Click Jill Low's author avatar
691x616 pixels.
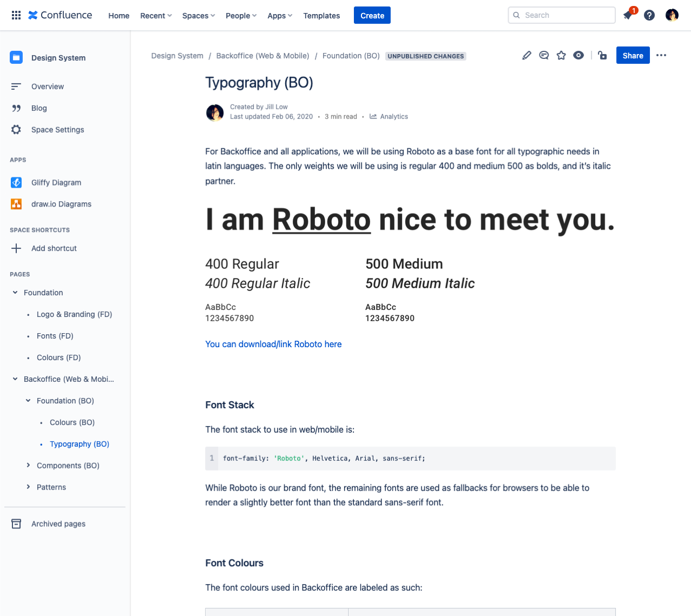click(x=215, y=112)
